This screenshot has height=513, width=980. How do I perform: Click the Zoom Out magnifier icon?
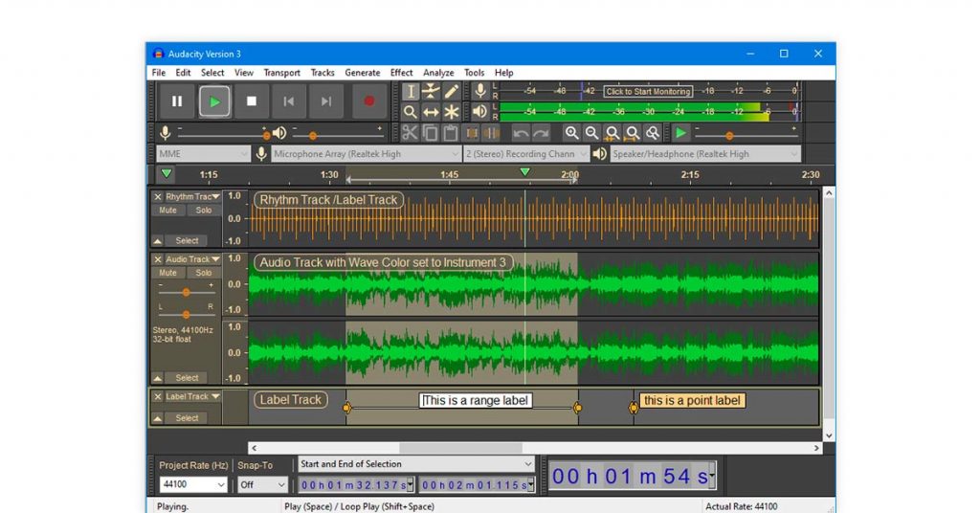[x=591, y=133]
